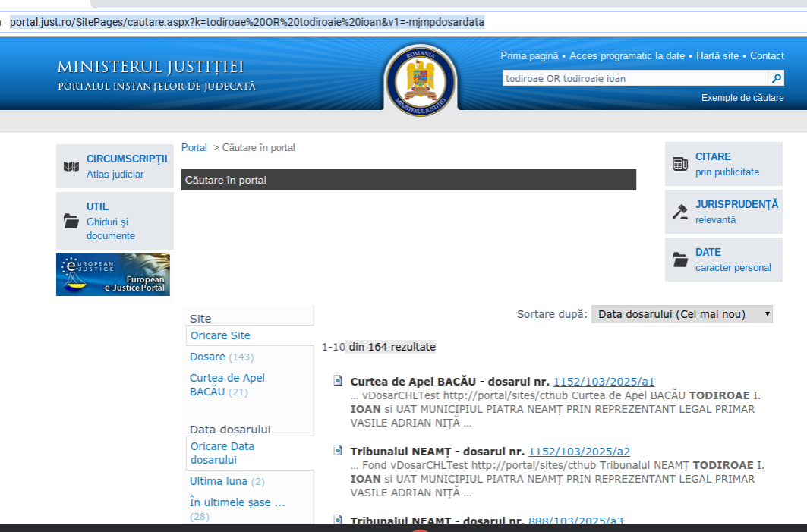
Task: Open case link 1152/103/2025/a1
Action: tap(604, 382)
